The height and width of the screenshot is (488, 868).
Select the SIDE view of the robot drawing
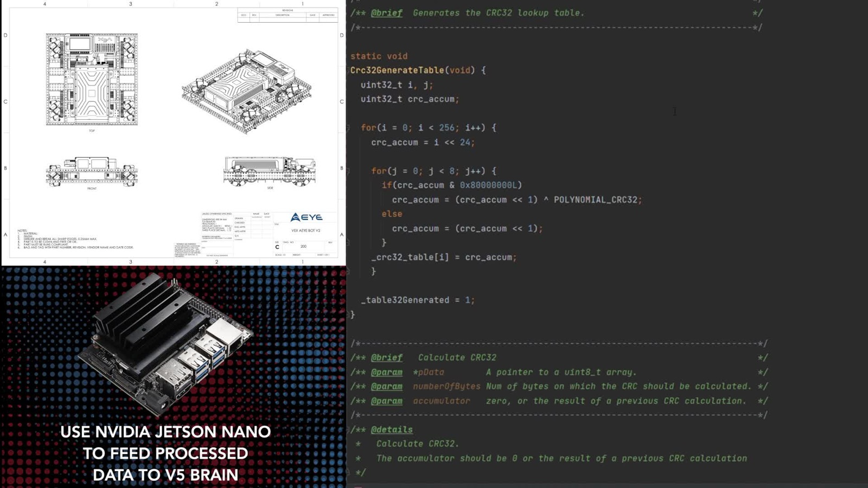coord(270,171)
